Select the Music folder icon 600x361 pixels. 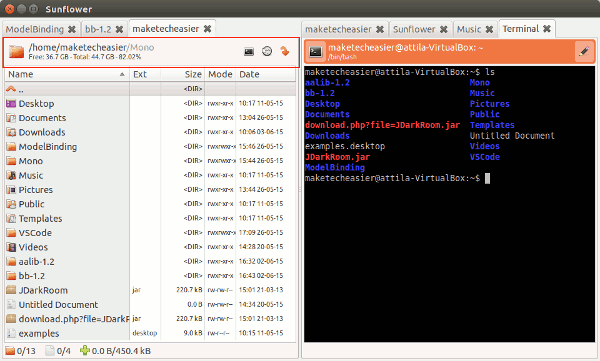(11, 175)
